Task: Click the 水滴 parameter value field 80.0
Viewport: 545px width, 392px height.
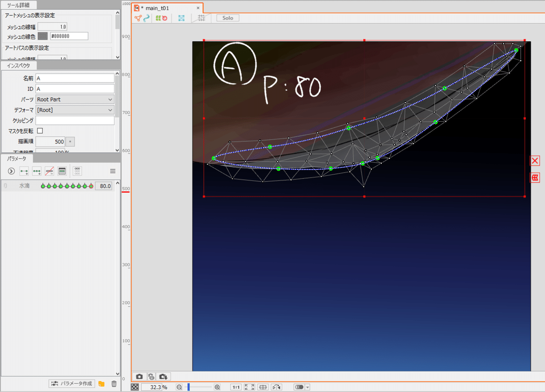Action: click(x=104, y=186)
